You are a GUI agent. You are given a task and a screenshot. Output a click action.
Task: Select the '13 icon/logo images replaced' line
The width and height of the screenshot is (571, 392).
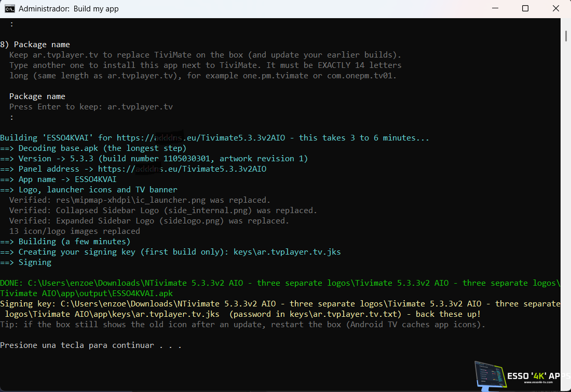75,231
